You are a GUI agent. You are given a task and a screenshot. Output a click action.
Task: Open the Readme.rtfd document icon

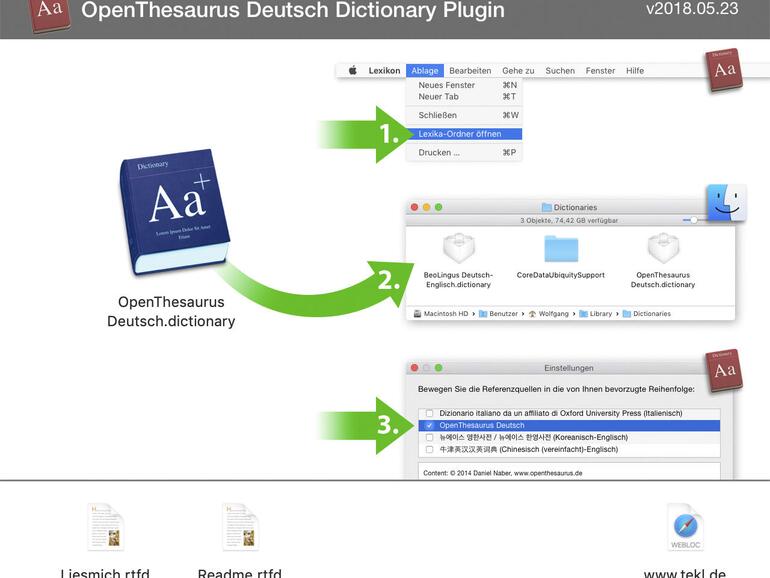(240, 527)
